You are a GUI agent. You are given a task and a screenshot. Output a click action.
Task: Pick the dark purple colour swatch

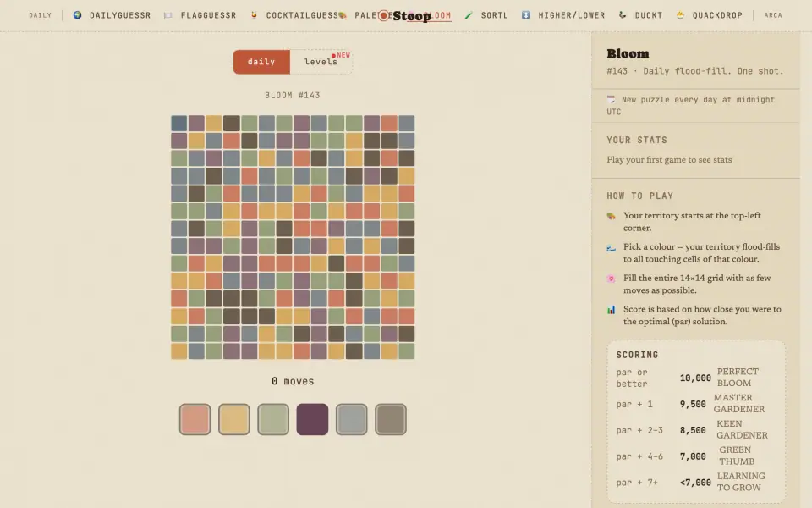pos(312,419)
